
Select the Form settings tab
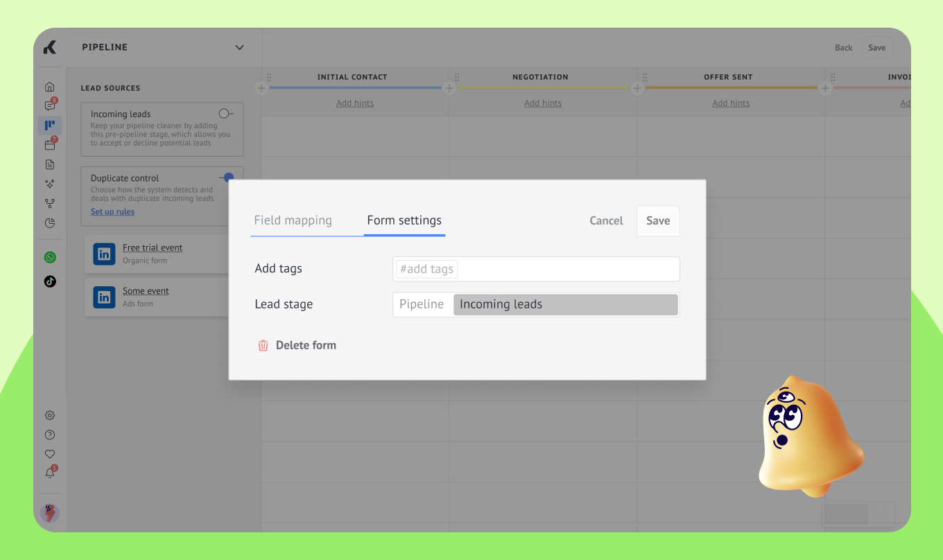404,220
